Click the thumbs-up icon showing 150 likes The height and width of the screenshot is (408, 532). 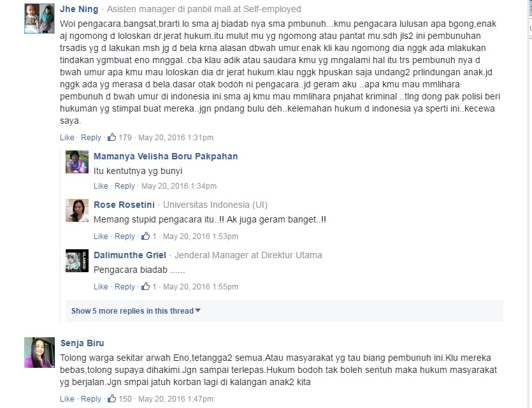click(x=111, y=398)
